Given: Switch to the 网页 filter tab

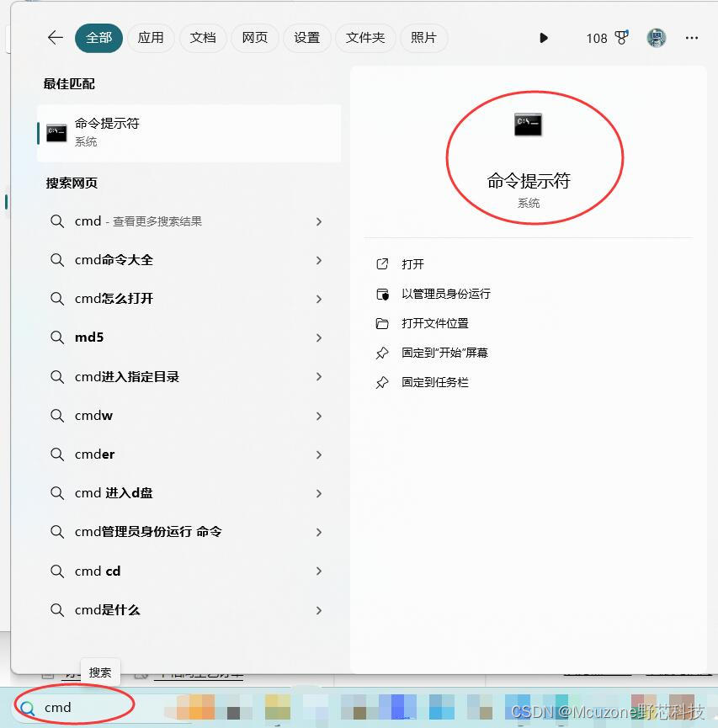Looking at the screenshot, I should tap(254, 38).
